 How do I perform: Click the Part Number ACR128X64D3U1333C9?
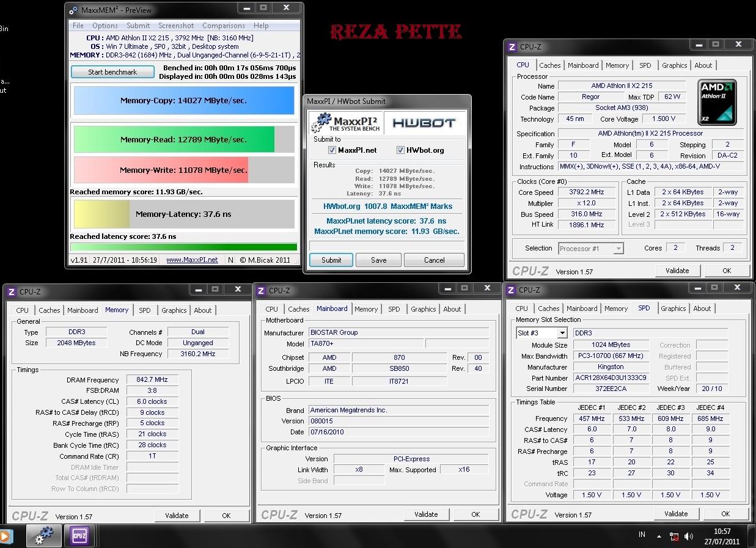(x=611, y=378)
